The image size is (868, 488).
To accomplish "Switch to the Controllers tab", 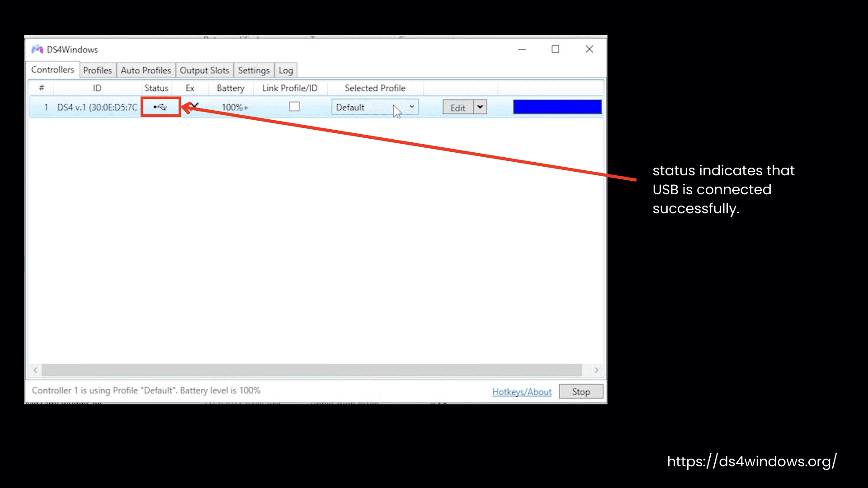I will tap(52, 70).
